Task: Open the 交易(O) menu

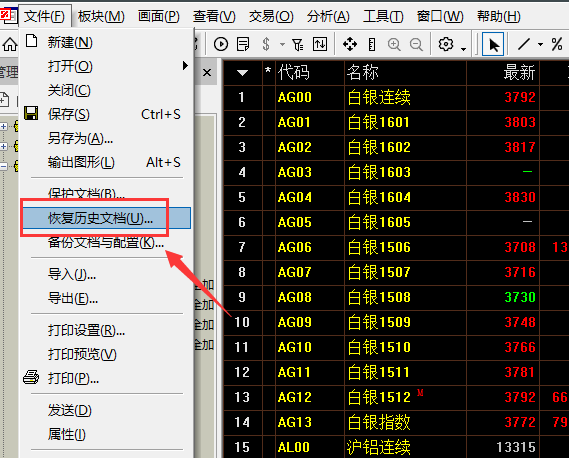Action: 271,16
